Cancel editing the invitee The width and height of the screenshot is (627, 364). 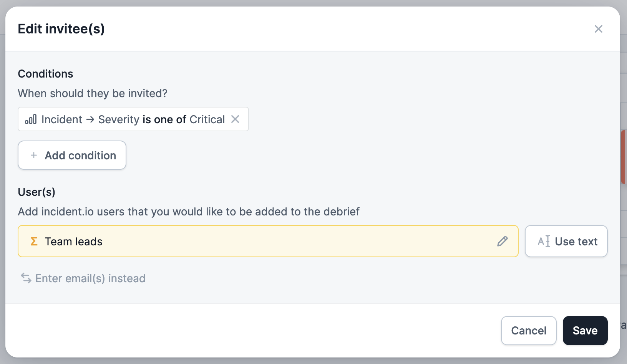coord(528,331)
